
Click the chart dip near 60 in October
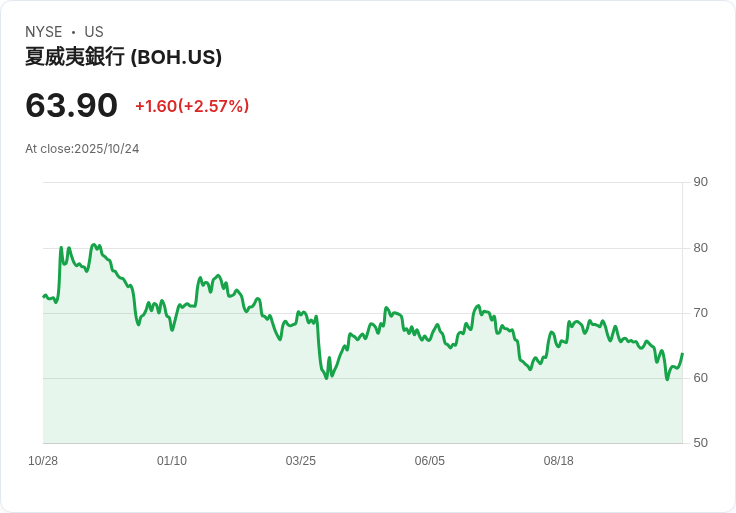click(667, 379)
